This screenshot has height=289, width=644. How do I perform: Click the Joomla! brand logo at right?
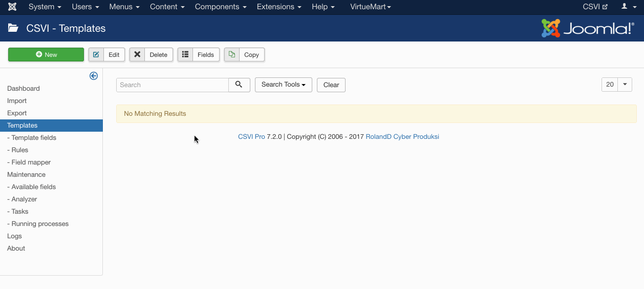588,28
